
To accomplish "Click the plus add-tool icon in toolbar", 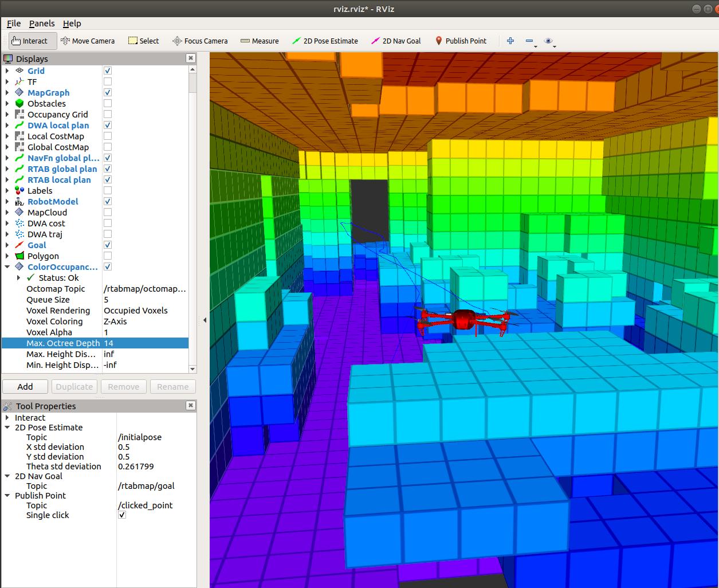I will 510,41.
